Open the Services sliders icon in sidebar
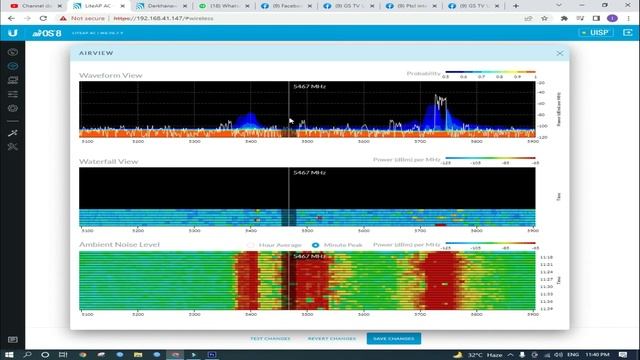Image resolution: width=640 pixels, height=360 pixels. pyautogui.click(x=13, y=94)
